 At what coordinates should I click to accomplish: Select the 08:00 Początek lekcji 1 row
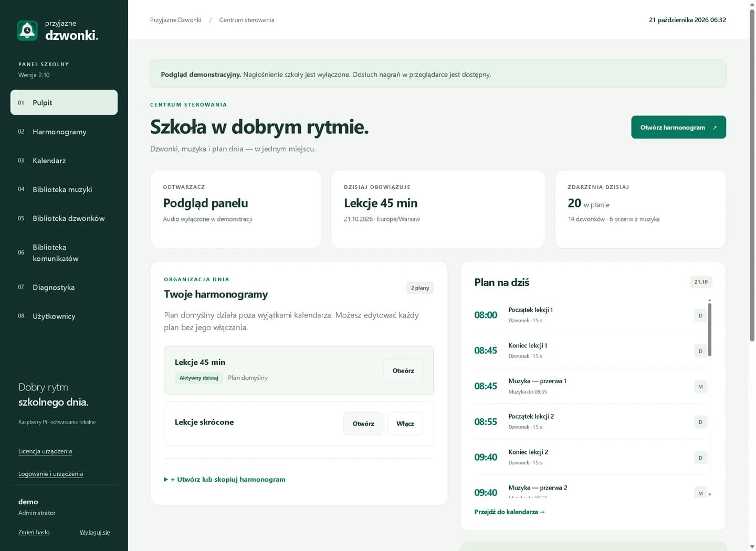tap(591, 315)
